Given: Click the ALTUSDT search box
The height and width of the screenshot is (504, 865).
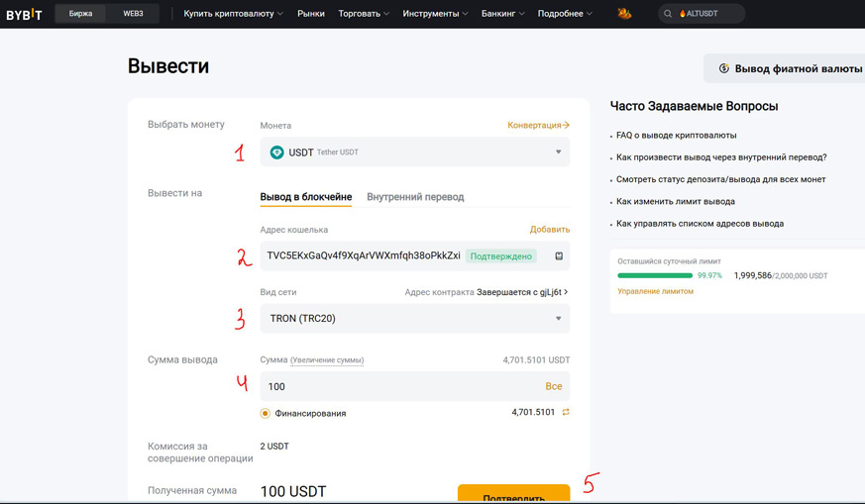Looking at the screenshot, I should (702, 14).
